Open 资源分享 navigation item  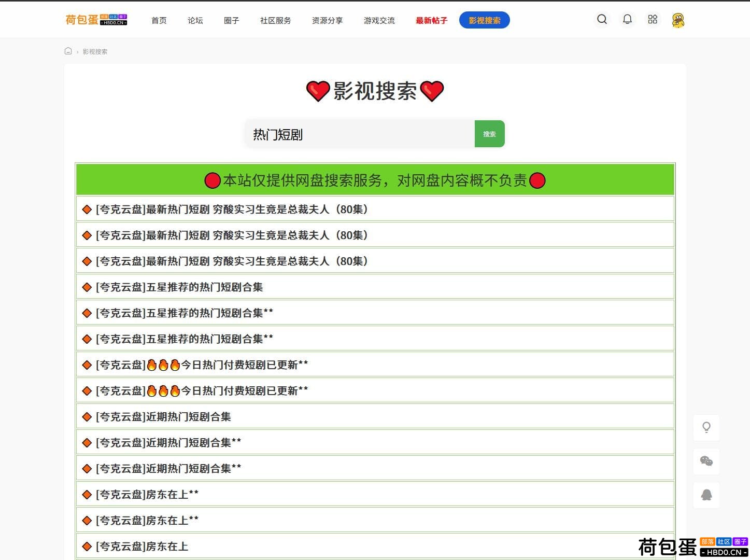pos(328,20)
